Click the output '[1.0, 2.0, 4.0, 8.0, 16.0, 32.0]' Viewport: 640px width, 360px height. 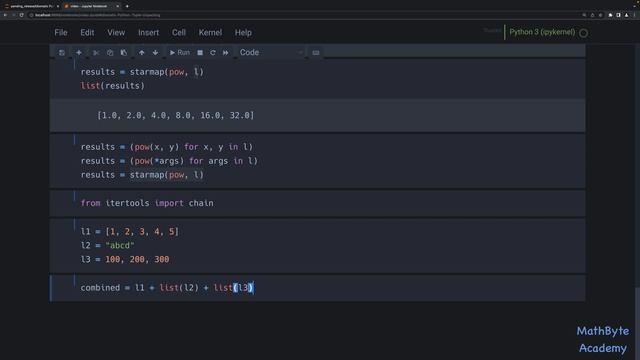pyautogui.click(x=176, y=116)
